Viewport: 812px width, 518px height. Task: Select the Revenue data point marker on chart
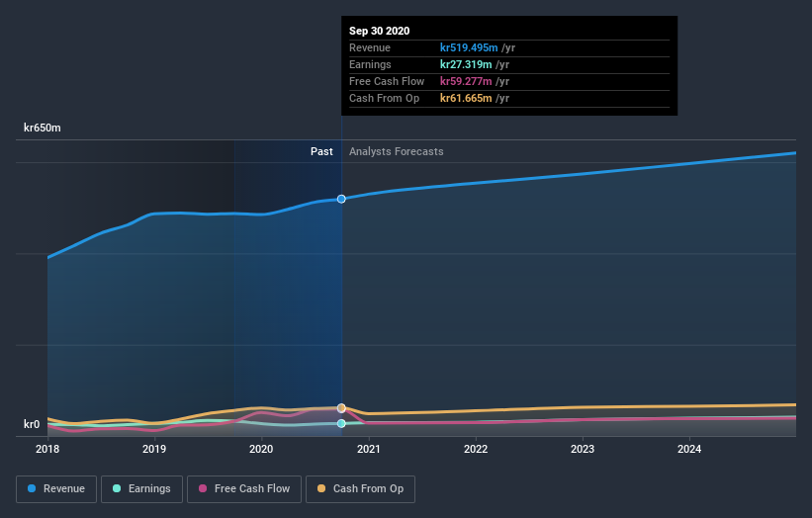tap(341, 199)
